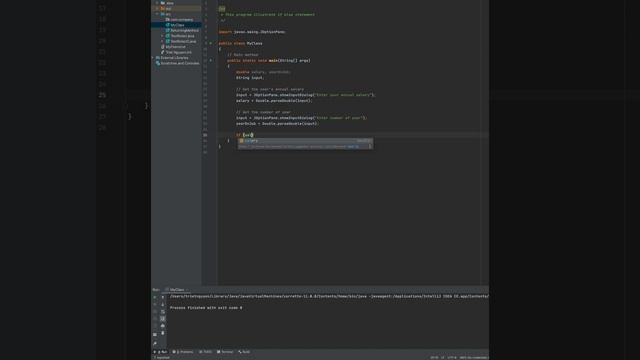Toggle soft-wrap icon in Run console toolbar
Screen dimensions: 640x360
(x=163, y=312)
